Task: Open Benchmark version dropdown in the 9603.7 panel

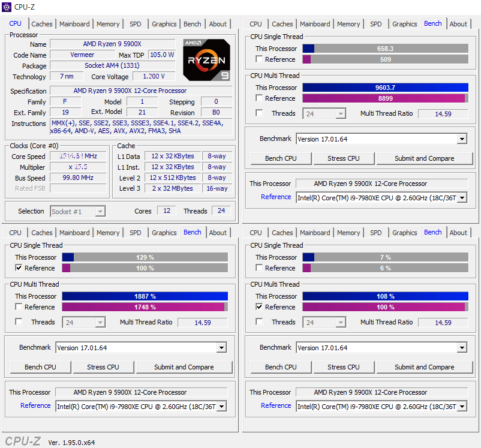Action: (x=381, y=139)
